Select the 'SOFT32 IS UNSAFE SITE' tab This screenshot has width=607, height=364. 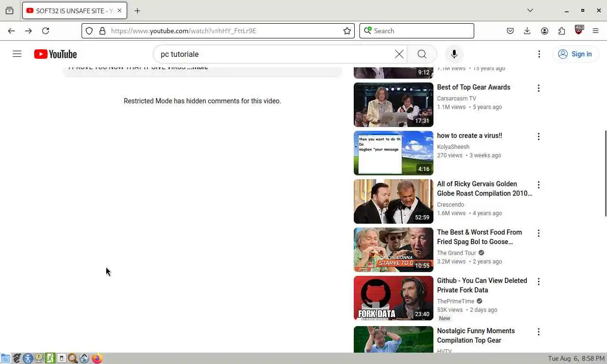74,10
